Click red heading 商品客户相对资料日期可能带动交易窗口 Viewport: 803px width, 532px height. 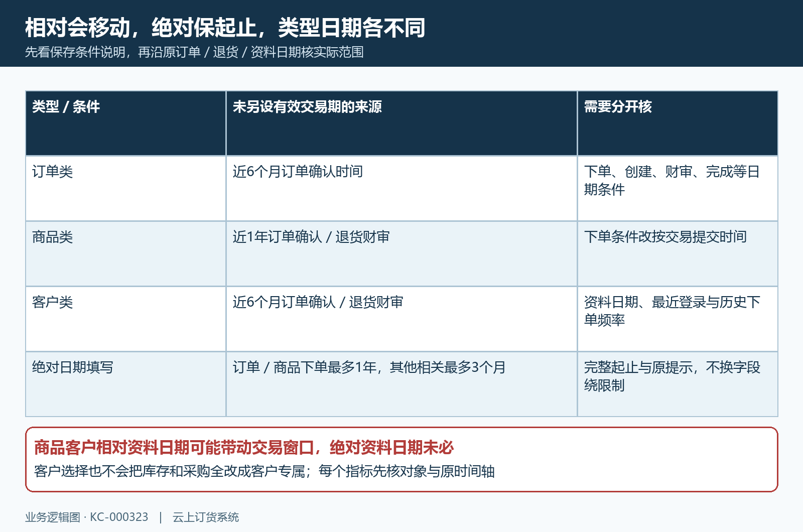click(174, 447)
